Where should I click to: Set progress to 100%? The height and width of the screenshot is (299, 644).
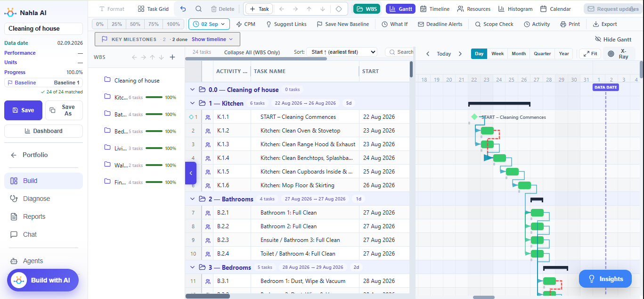pyautogui.click(x=173, y=24)
